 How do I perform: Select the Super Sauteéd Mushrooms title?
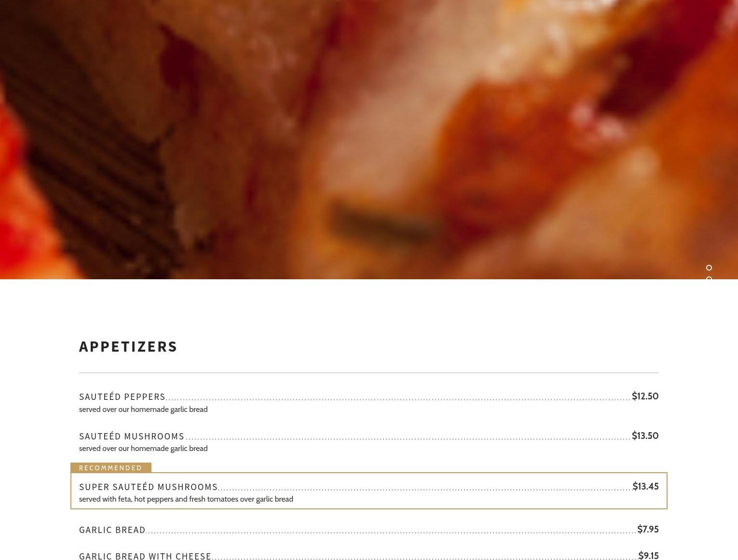(149, 487)
